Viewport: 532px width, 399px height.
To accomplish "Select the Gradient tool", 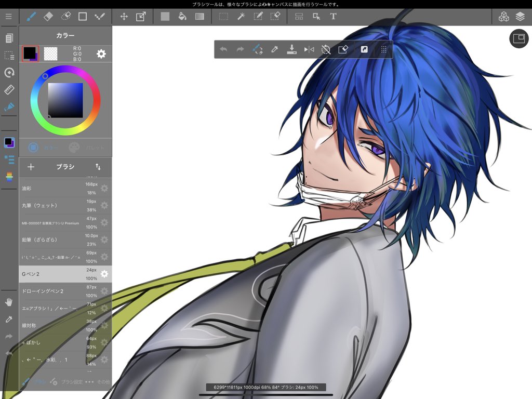I will coord(199,16).
